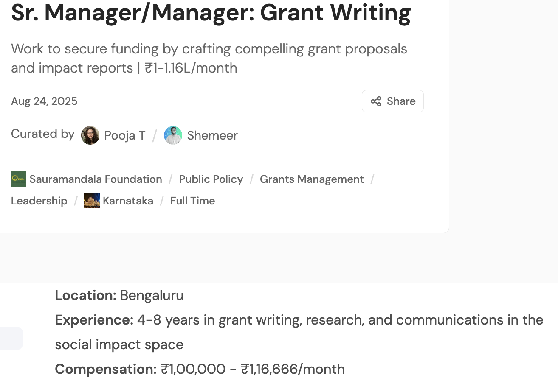Viewport: 558px width, 392px height.
Task: Open curator Shemeer name link
Action: [x=212, y=135]
